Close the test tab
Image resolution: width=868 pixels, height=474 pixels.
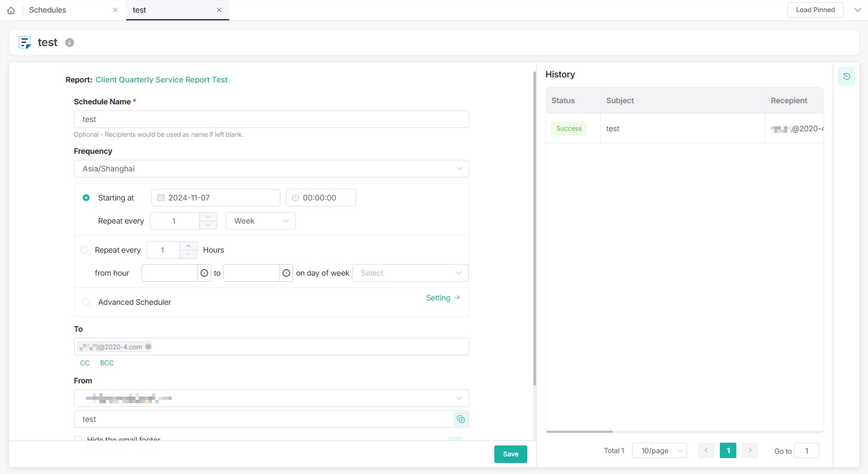219,10
